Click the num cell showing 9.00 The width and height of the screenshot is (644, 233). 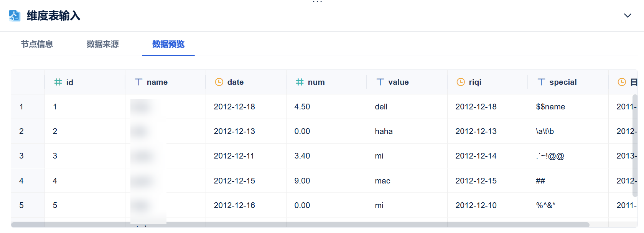pos(302,181)
